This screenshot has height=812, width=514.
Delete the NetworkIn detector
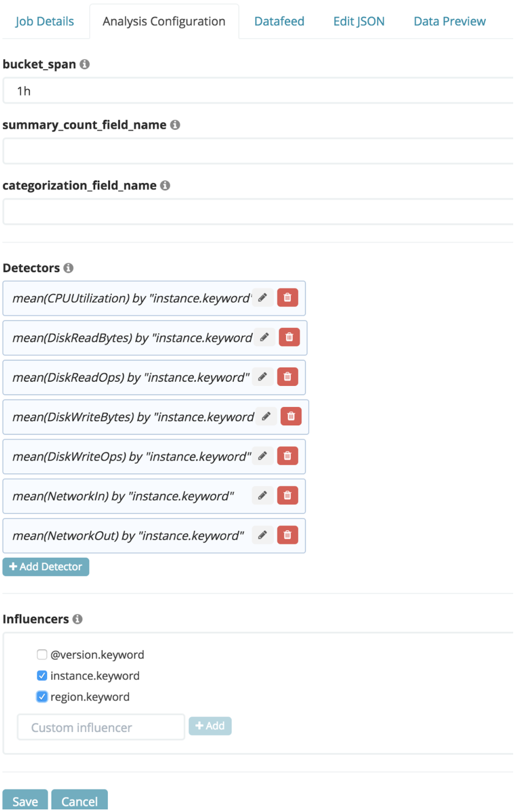point(287,496)
